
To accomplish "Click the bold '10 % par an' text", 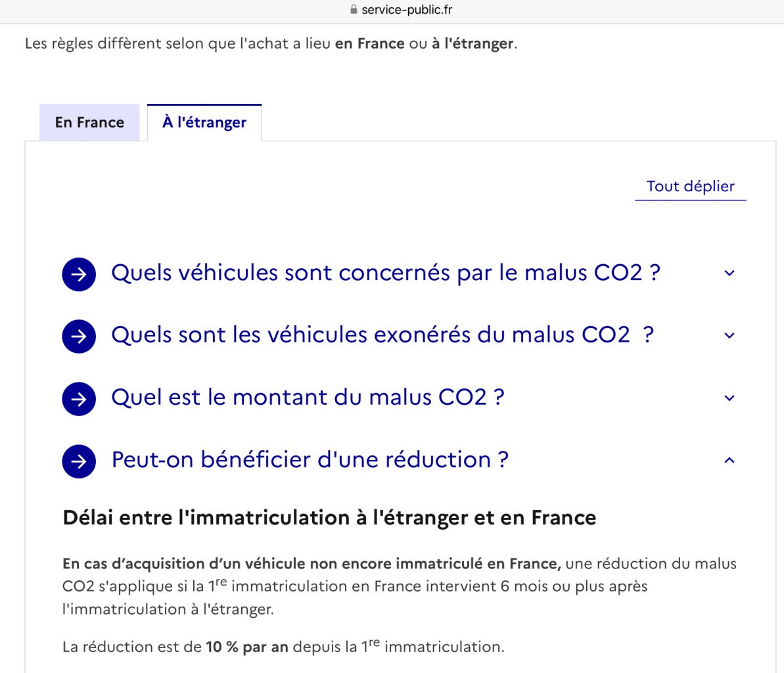I will point(247,647).
